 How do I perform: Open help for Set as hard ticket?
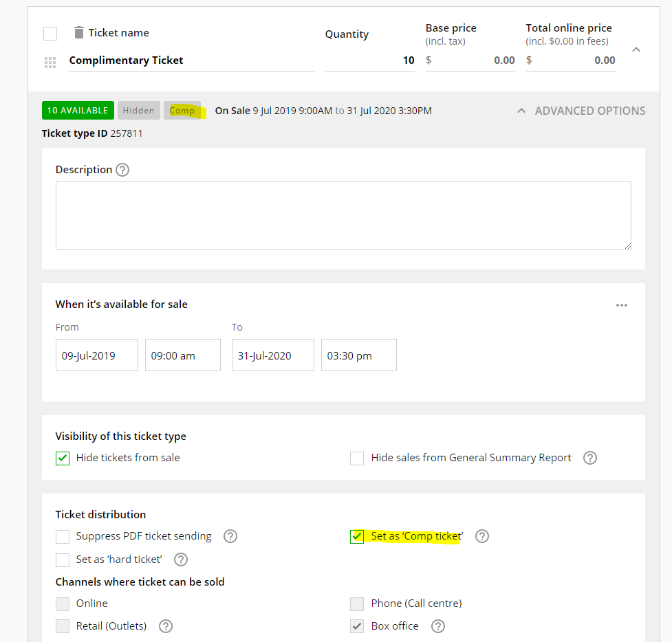pos(180,560)
